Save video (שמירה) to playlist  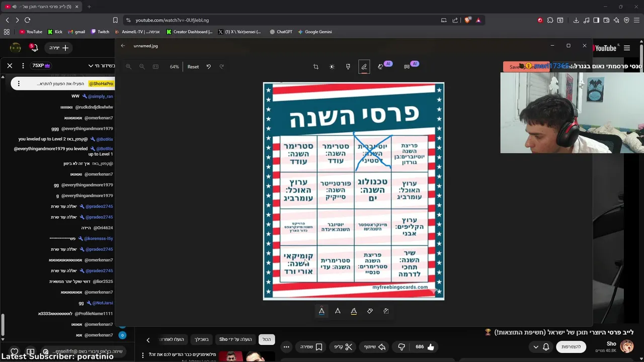(311, 347)
